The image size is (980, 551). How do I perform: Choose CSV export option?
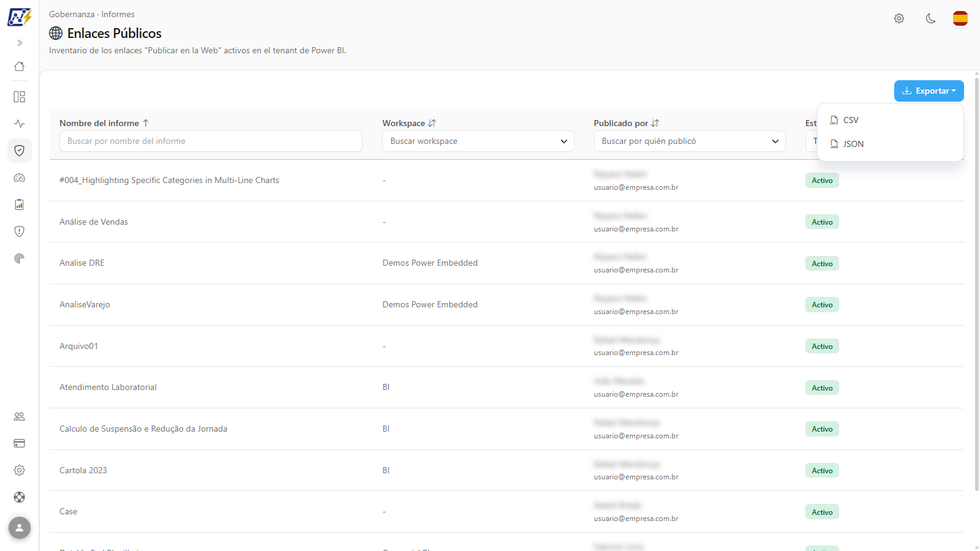891,120
